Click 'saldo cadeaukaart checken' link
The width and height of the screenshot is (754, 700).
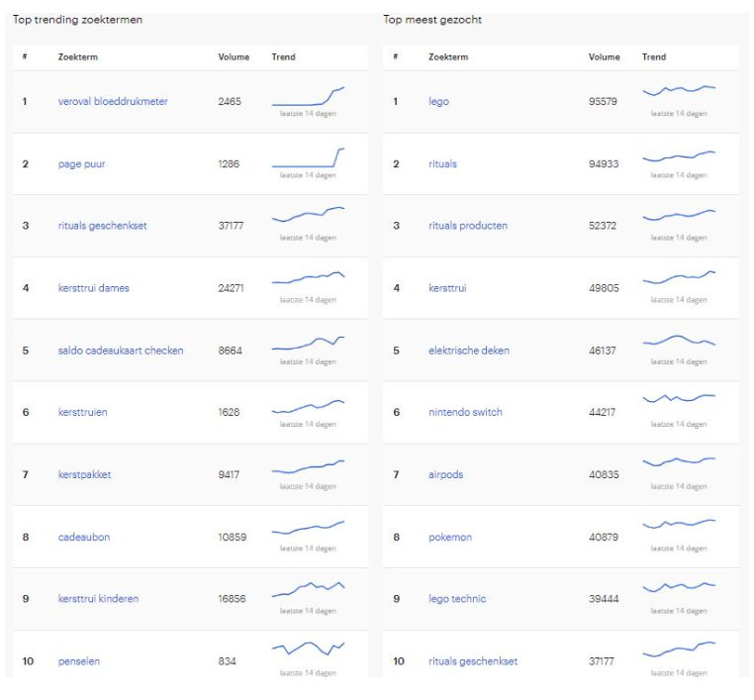[x=120, y=350]
